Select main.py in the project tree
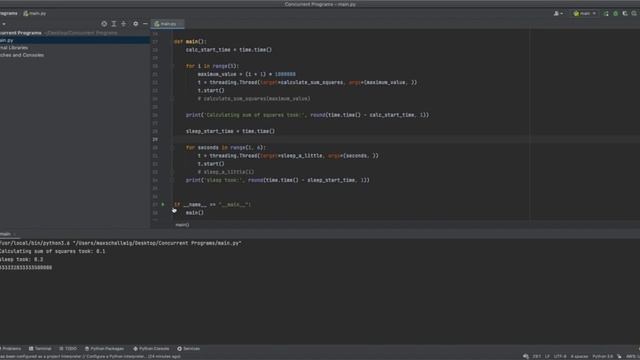The width and height of the screenshot is (640, 360). coord(75,40)
